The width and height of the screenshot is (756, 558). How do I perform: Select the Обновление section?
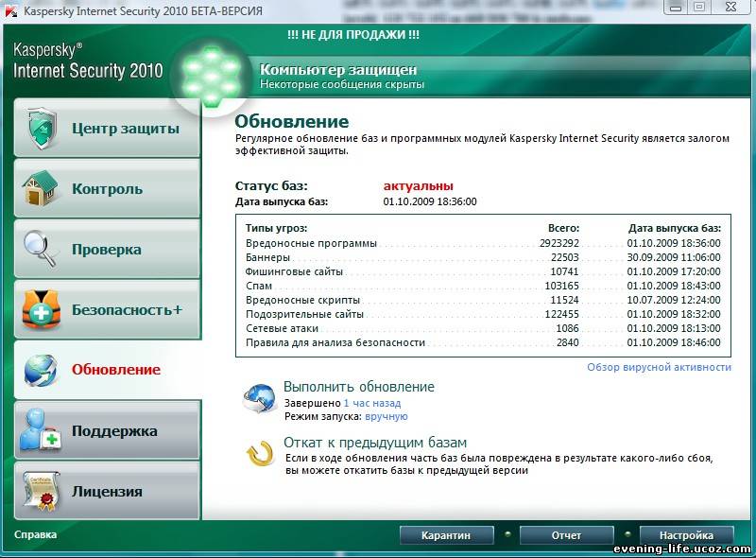pos(108,370)
